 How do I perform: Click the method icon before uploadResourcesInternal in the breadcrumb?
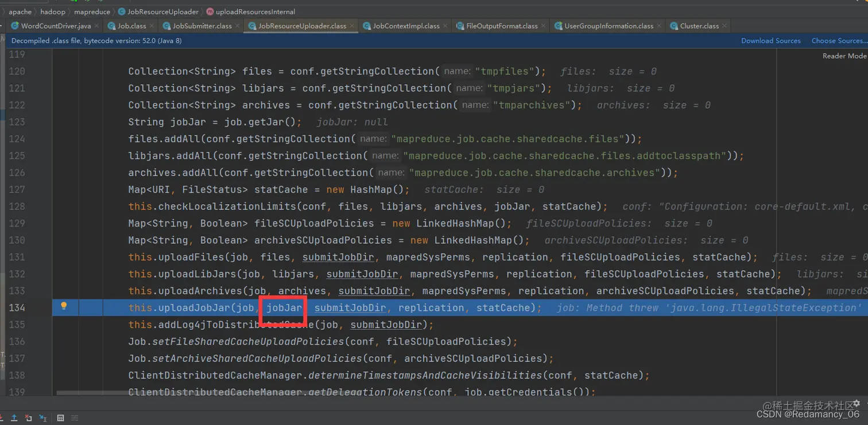tap(210, 11)
